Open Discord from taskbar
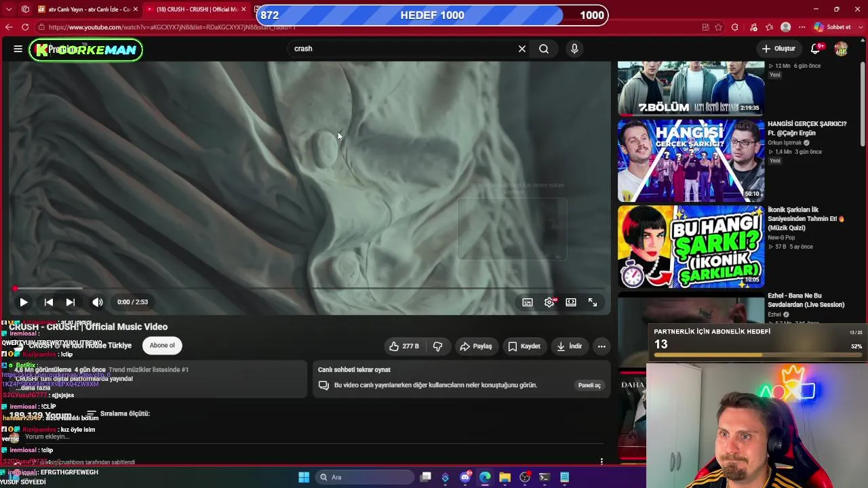Screen dimensions: 868x488 tap(465, 477)
